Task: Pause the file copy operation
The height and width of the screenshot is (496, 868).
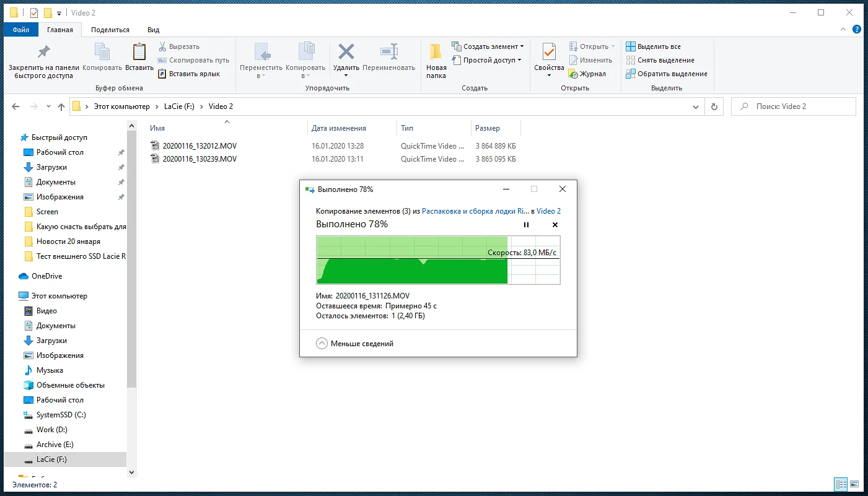Action: [526, 225]
